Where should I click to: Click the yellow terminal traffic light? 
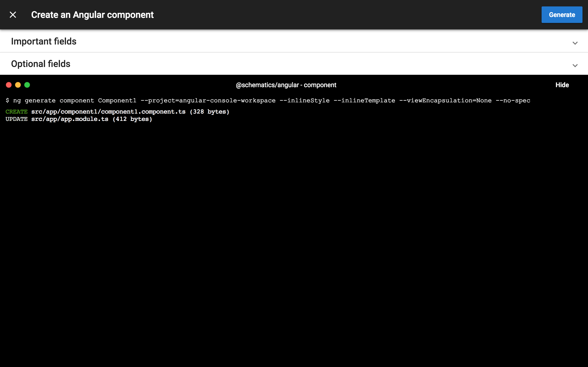pos(18,85)
